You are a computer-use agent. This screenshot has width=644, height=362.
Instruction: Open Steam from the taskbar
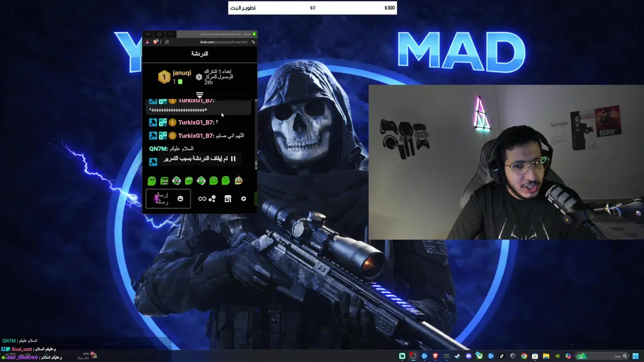[x=457, y=356]
